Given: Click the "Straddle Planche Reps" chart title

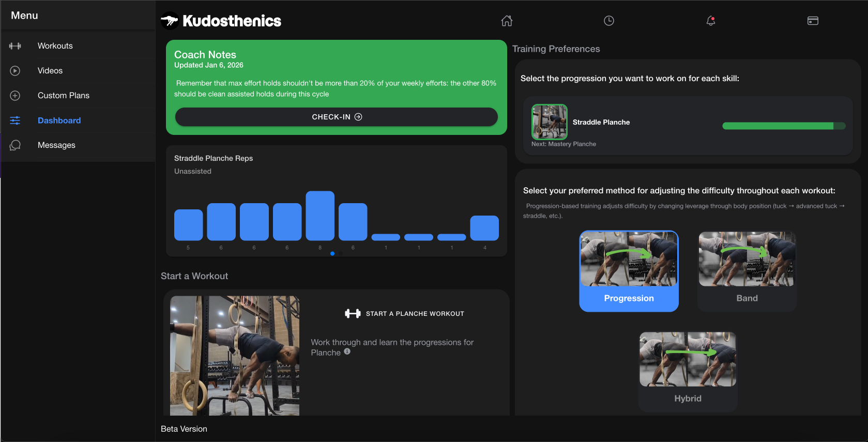Looking at the screenshot, I should coord(214,158).
